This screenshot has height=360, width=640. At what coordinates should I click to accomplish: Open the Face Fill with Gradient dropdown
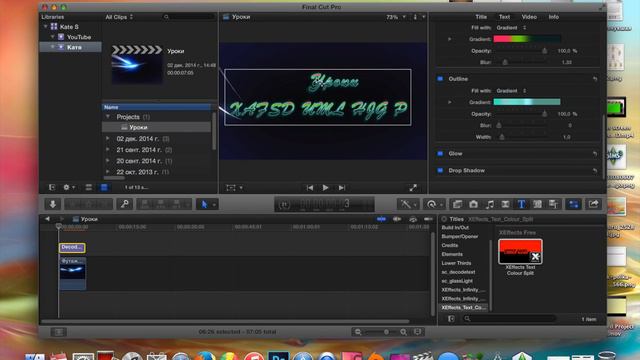(511, 28)
